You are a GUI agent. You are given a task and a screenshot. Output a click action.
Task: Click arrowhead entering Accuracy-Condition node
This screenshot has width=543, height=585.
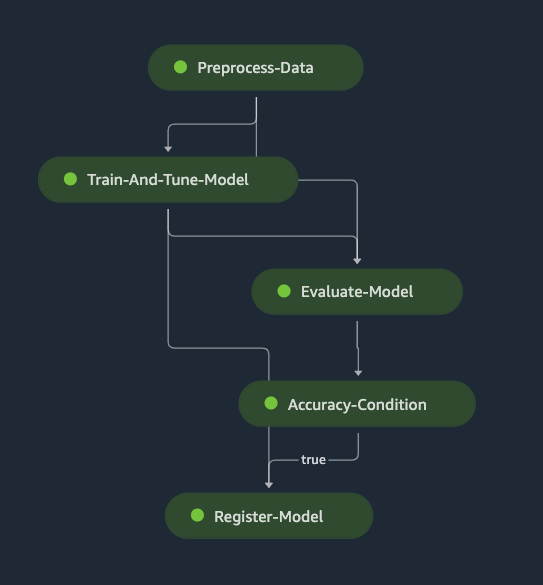pyautogui.click(x=358, y=373)
